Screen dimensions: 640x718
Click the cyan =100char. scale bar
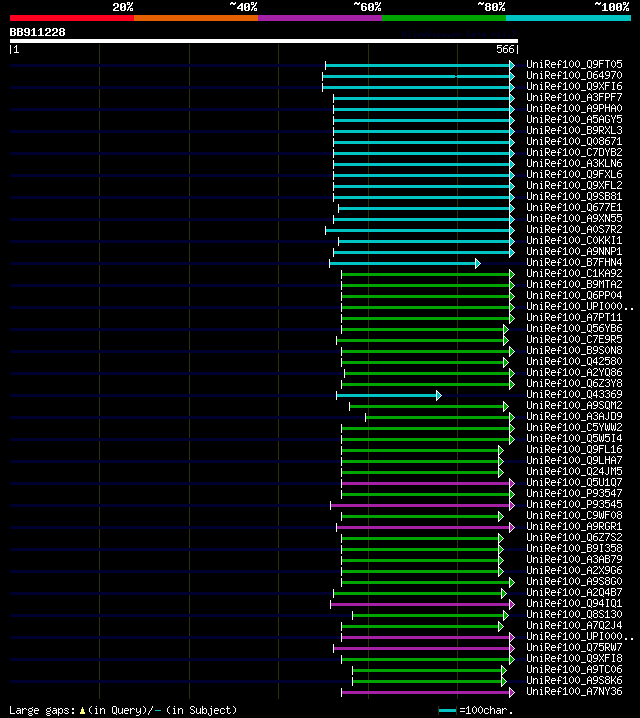(x=447, y=711)
